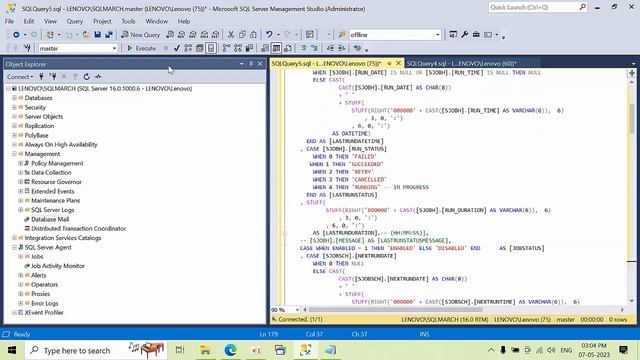This screenshot has width=640, height=360.
Task: Click the Execute query button
Action: 141,48
